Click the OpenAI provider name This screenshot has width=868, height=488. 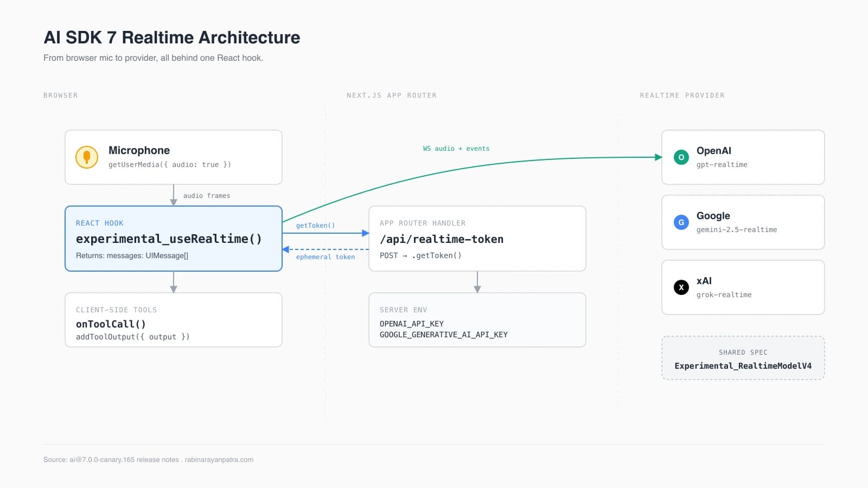(x=714, y=150)
